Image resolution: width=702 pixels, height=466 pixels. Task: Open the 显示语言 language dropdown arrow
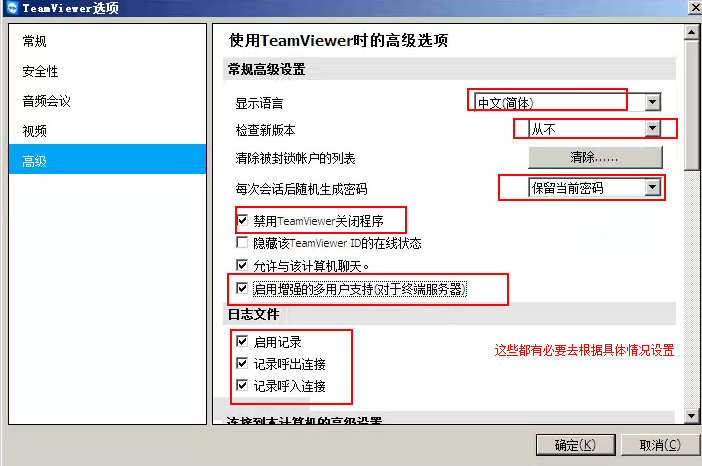pos(653,103)
